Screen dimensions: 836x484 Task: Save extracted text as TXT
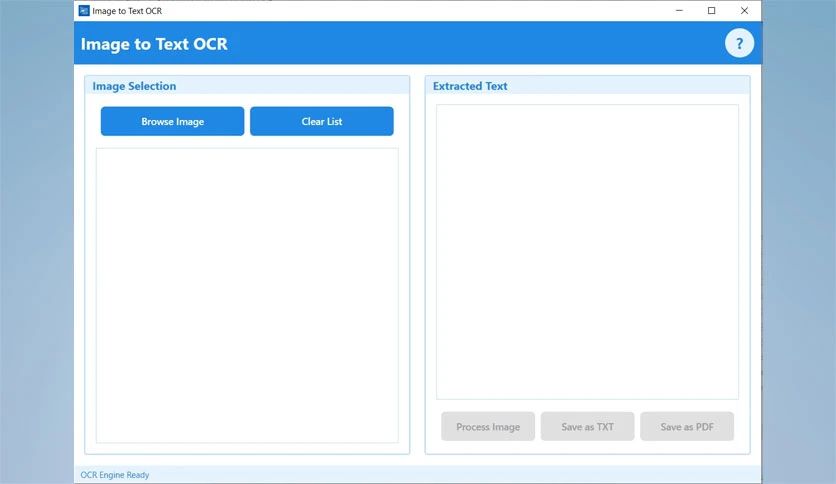(587, 426)
